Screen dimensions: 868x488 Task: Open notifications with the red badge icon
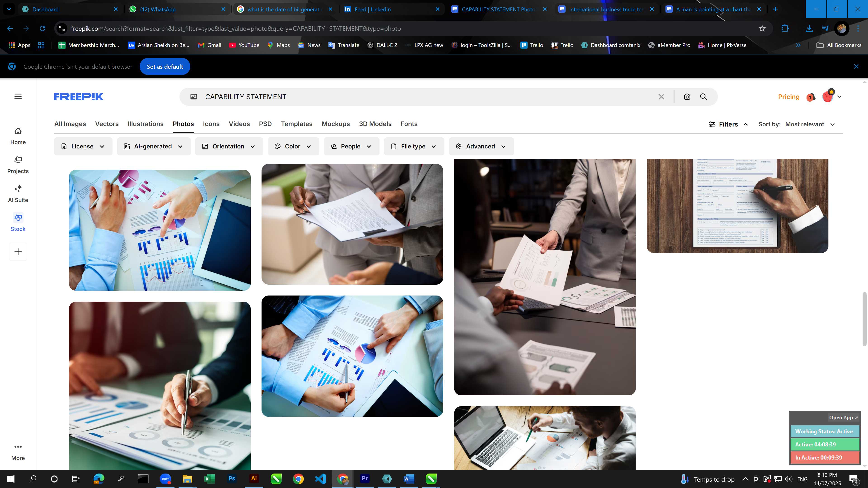click(811, 97)
